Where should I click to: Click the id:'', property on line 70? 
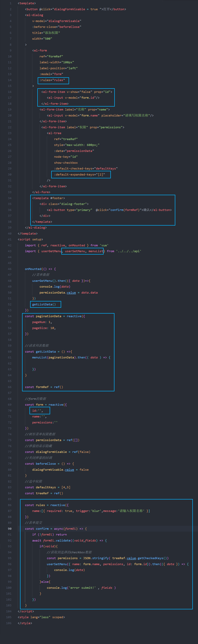click(x=38, y=411)
